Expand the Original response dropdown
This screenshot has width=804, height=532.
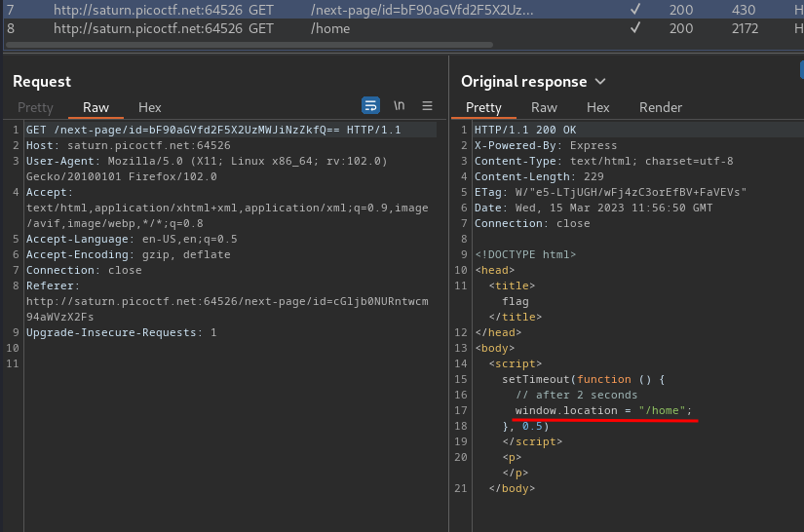pyautogui.click(x=600, y=82)
